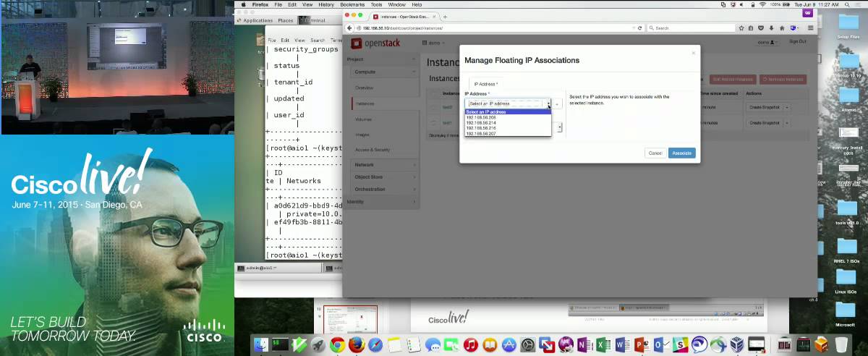The image size is (868, 356).
Task: Expand the Network sidebar section
Action: tap(383, 164)
